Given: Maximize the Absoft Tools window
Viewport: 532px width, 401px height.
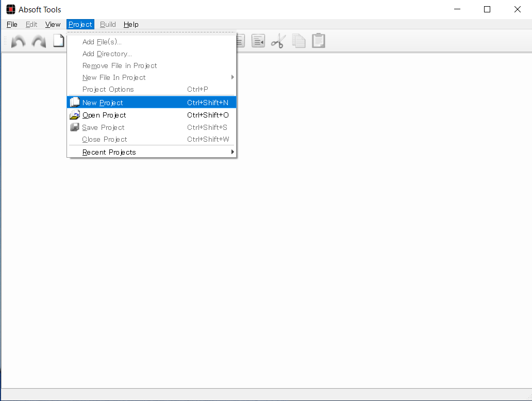Looking at the screenshot, I should (487, 9).
